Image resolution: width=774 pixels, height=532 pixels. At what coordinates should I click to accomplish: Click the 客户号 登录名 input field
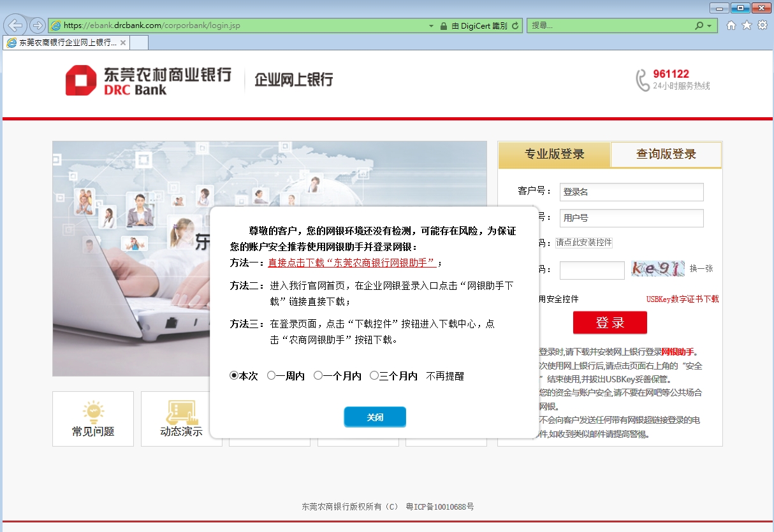(x=631, y=192)
